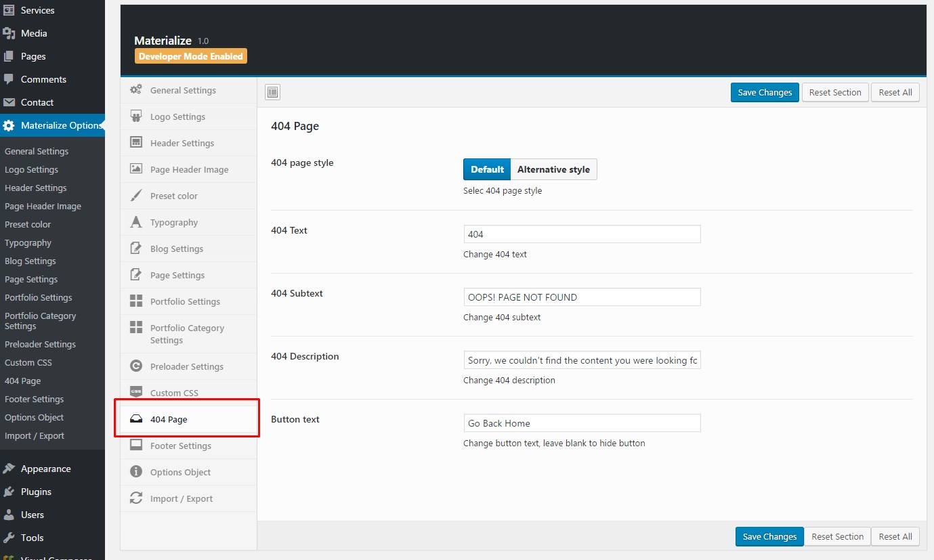Image resolution: width=934 pixels, height=560 pixels.
Task: Click the Blog Settings edit icon
Action: (x=136, y=249)
